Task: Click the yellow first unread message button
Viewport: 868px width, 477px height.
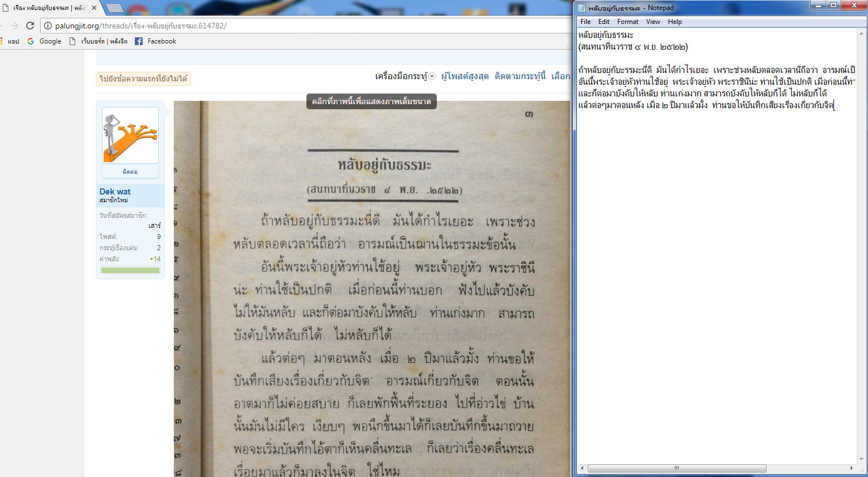Action: click(x=144, y=79)
